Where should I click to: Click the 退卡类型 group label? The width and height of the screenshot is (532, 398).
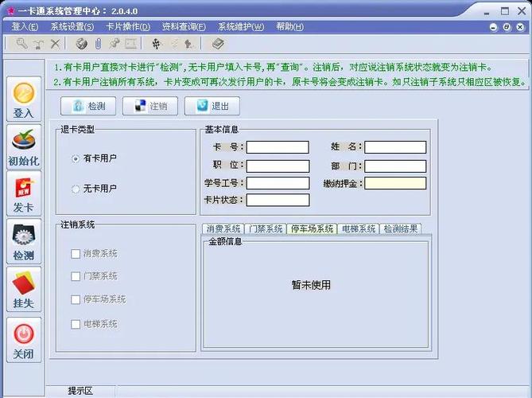(x=77, y=130)
